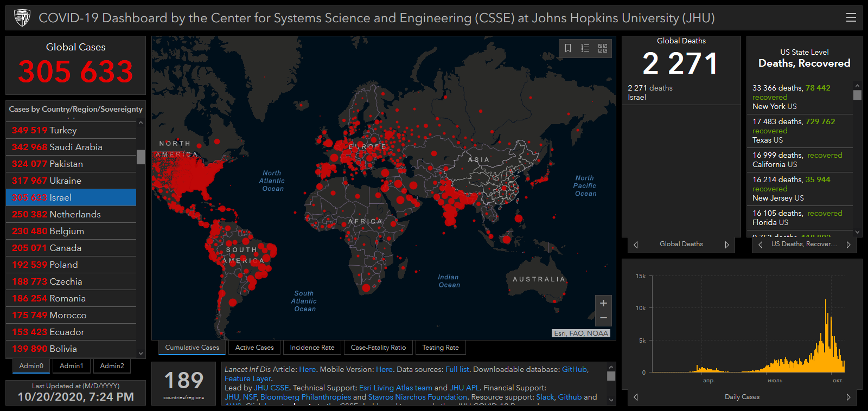Previous panel arrow beside US Deaths, Recovered
The width and height of the screenshot is (868, 411).
coord(761,245)
